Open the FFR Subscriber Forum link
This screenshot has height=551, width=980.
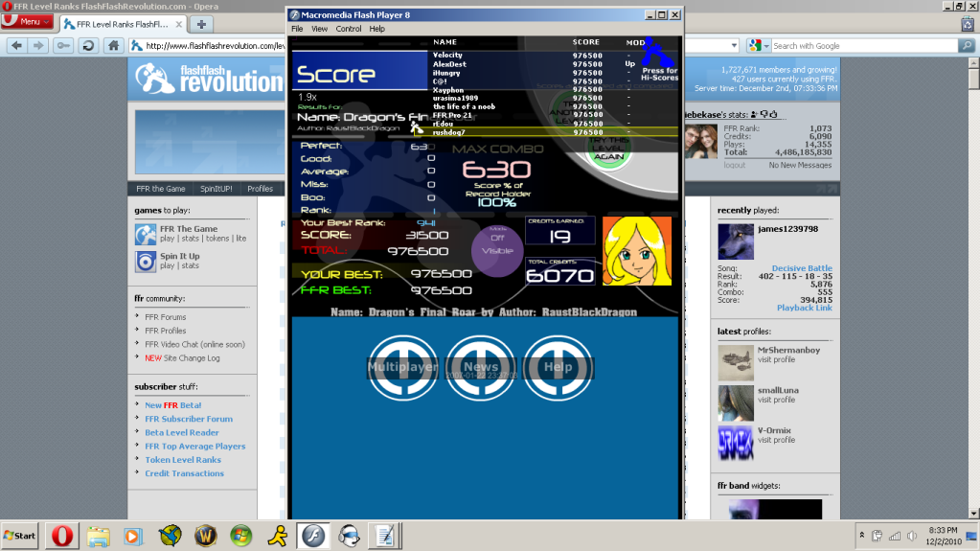[189, 419]
